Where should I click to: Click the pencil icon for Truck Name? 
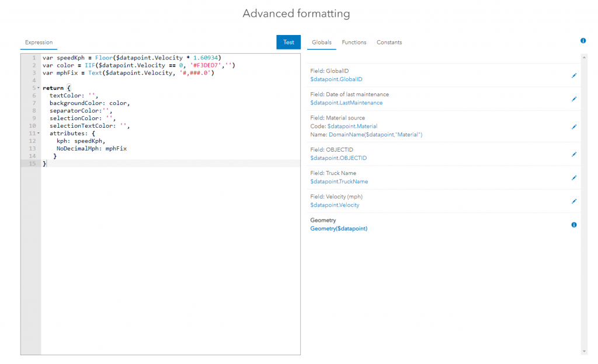coord(573,177)
